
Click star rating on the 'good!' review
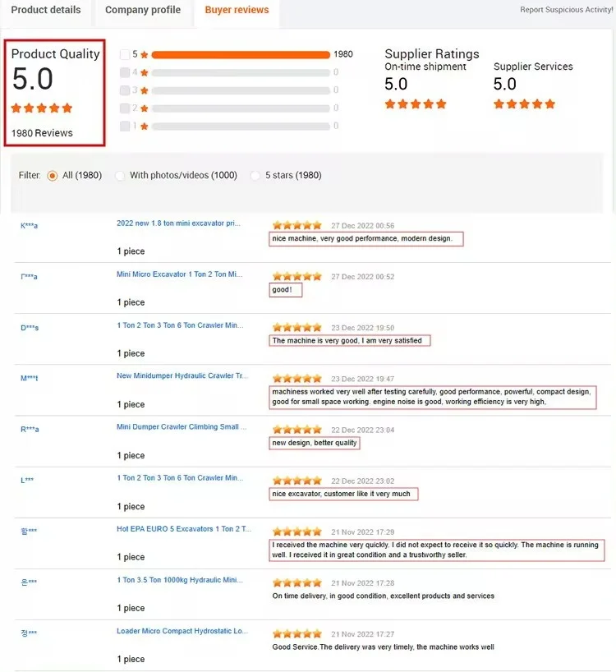pos(297,276)
